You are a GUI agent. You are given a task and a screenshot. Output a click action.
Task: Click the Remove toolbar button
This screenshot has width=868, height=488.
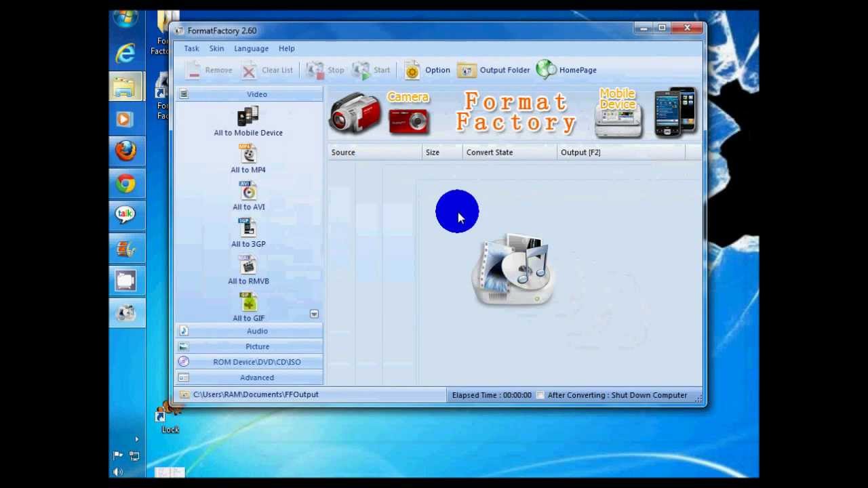[x=210, y=70]
